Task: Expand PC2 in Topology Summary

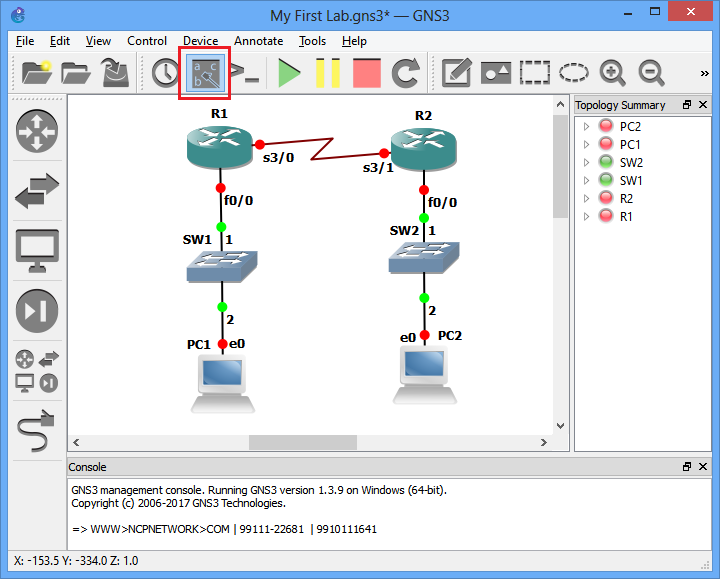Action: (587, 126)
